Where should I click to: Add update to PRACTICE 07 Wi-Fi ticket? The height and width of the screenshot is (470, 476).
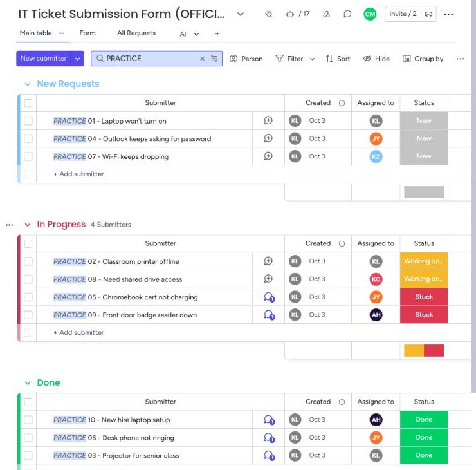[268, 156]
